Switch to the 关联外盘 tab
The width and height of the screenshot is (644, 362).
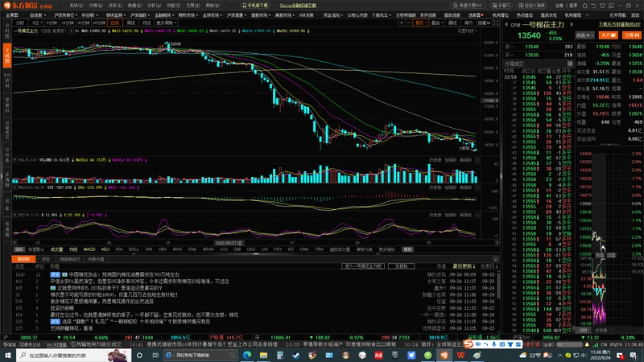pos(96,259)
